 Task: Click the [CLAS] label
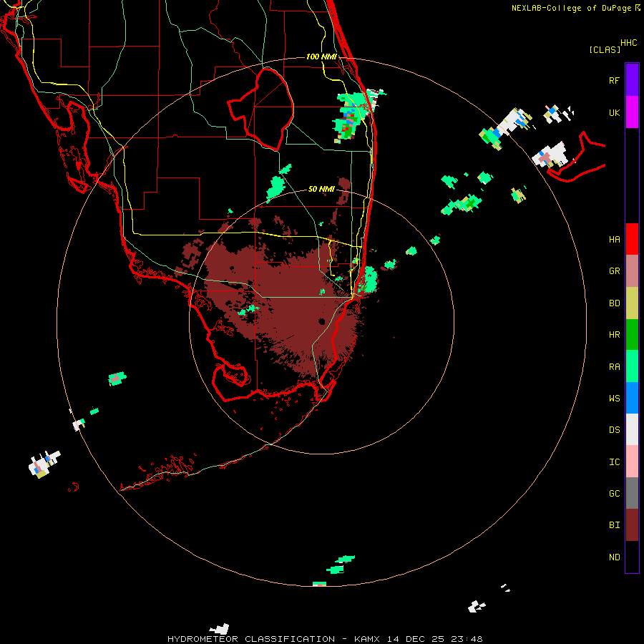coord(605,50)
